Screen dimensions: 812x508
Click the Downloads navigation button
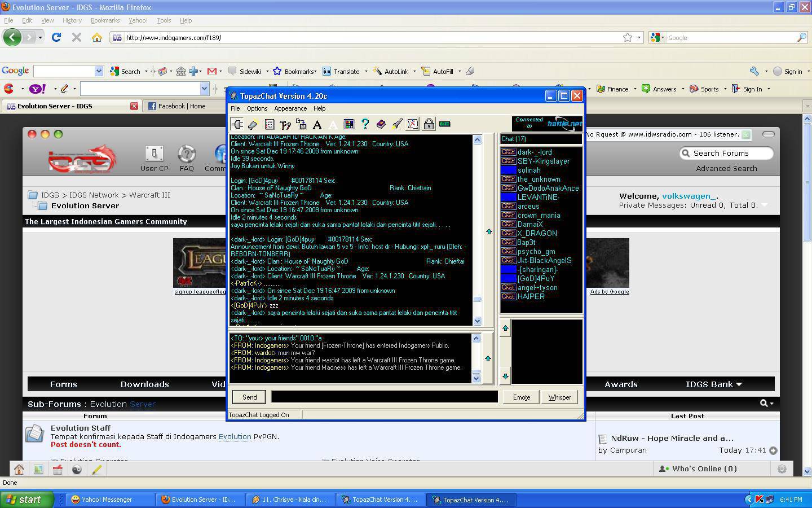pos(144,384)
